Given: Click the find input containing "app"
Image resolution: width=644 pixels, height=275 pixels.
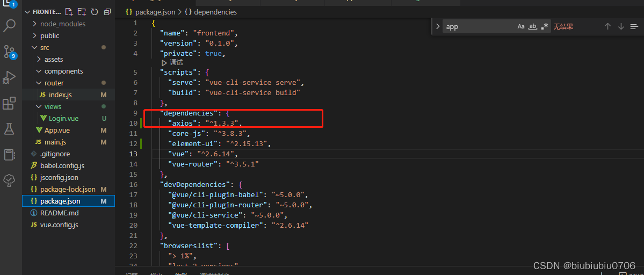Looking at the screenshot, I should click(478, 26).
